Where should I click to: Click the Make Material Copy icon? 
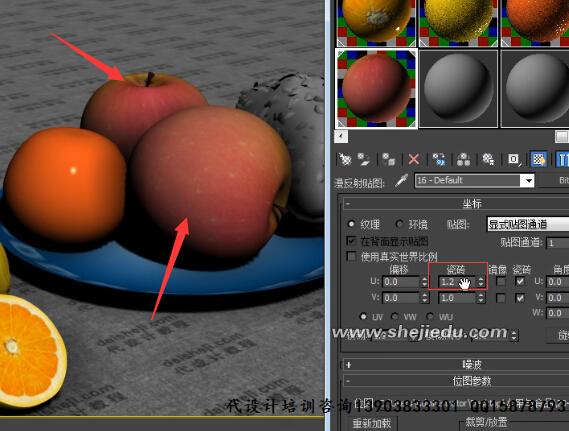tap(439, 159)
